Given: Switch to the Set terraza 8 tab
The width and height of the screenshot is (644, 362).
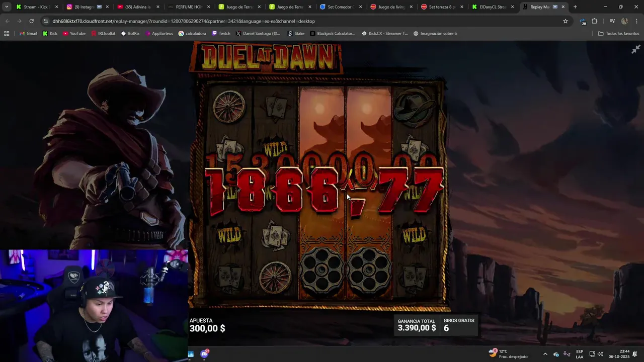Looking at the screenshot, I should click(441, 7).
